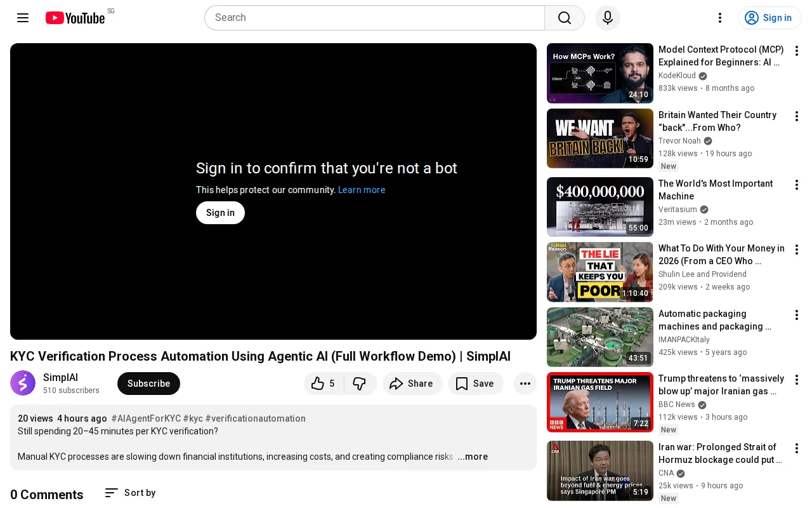Open the KodeKloud channel name
This screenshot has width=812, height=508.
coord(677,76)
